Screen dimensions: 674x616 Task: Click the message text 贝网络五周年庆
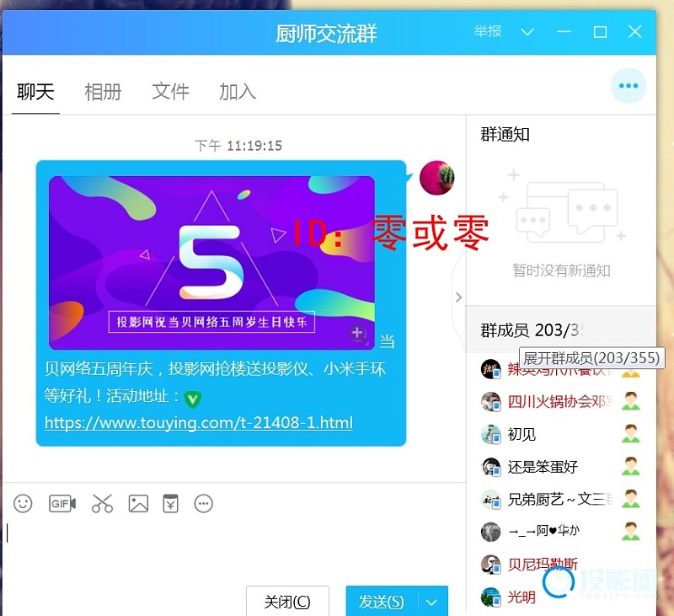[x=99, y=369]
